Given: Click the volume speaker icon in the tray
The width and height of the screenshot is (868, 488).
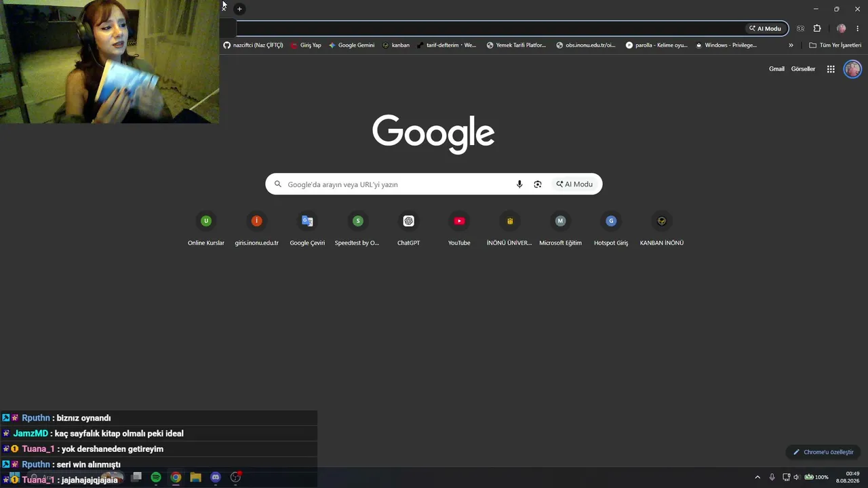Looking at the screenshot, I should (797, 477).
